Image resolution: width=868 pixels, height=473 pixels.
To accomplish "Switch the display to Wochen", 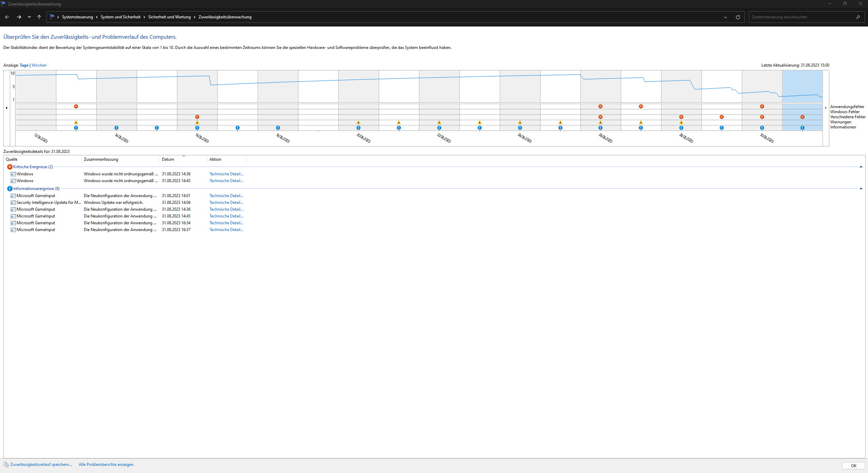I will [39, 65].
